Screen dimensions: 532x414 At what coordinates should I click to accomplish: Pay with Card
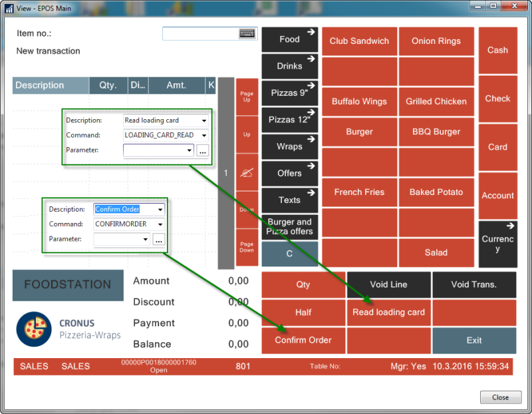pos(497,147)
